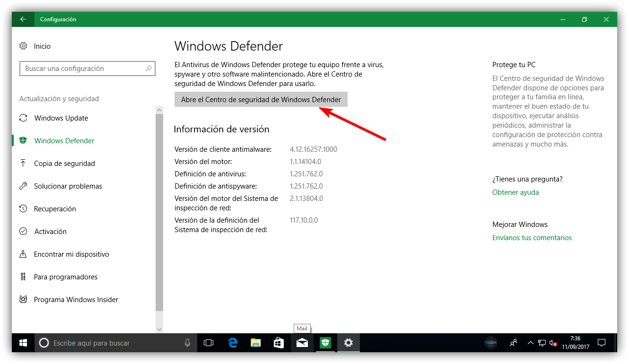Click the Cortana microphone icon
The image size is (629, 364).
point(187,343)
